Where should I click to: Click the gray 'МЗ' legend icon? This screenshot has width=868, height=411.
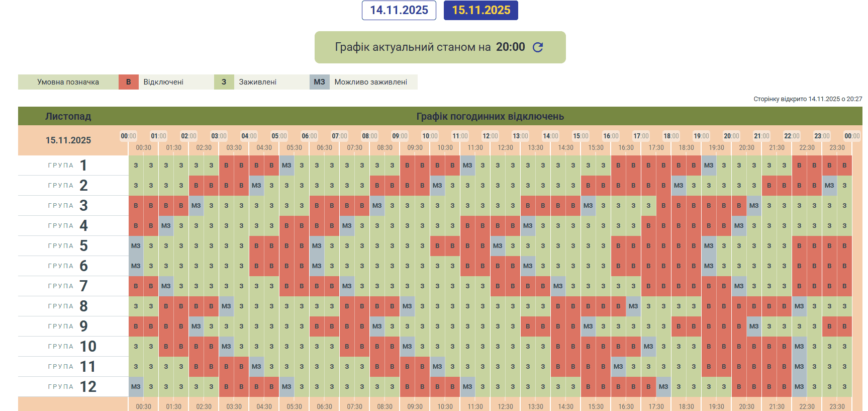(x=320, y=82)
